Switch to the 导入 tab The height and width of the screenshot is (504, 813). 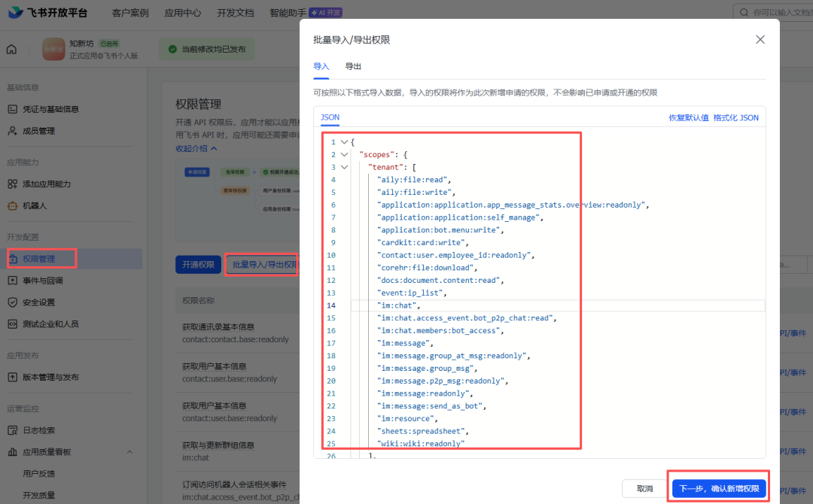click(321, 66)
